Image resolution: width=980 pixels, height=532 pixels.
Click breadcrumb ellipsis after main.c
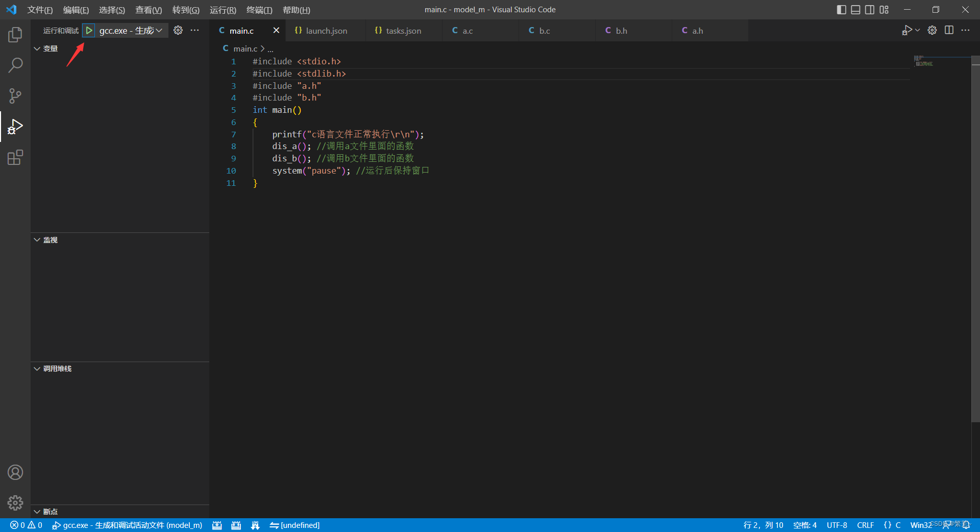tap(271, 49)
